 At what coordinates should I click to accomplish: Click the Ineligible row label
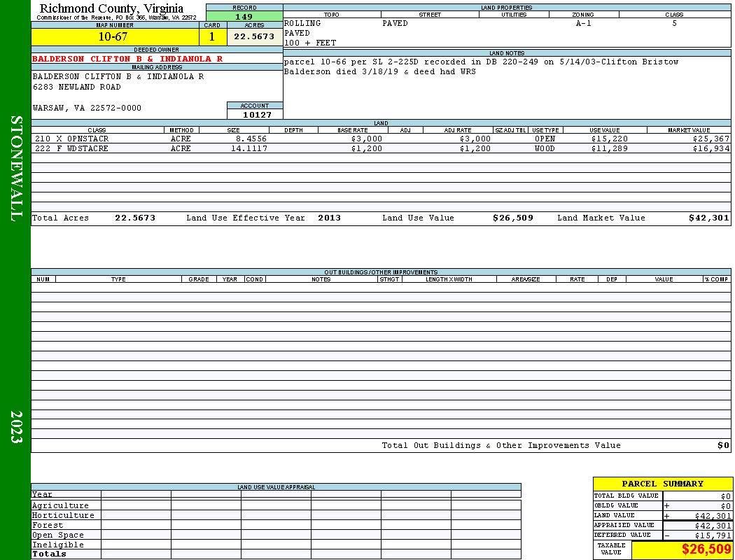(x=57, y=545)
